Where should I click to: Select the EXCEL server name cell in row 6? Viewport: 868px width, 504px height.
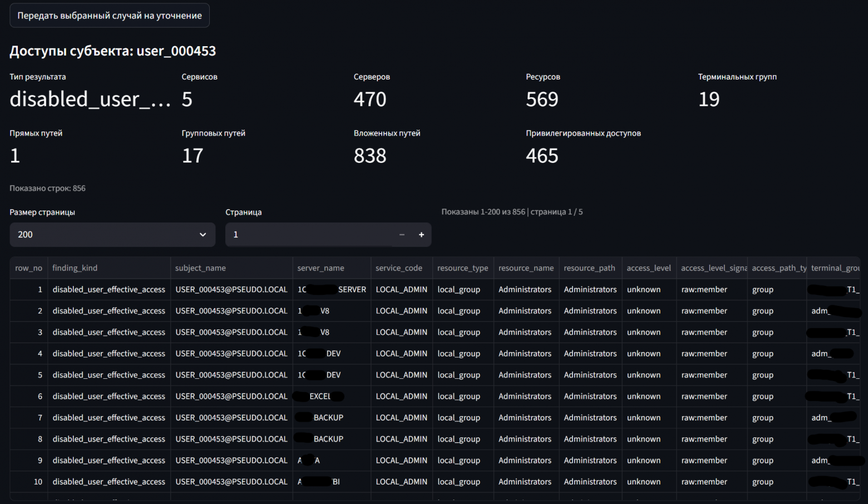(332, 396)
